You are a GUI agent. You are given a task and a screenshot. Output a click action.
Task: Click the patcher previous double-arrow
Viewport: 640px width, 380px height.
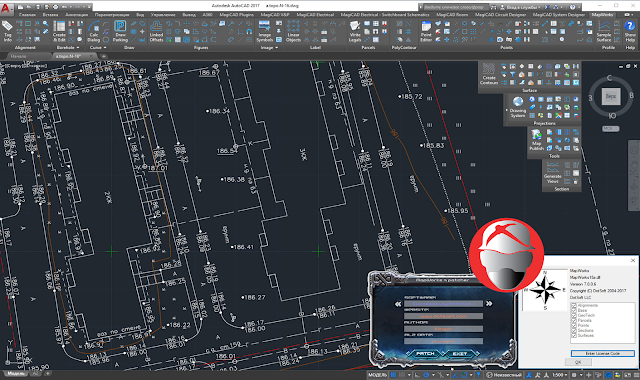tap(398, 304)
